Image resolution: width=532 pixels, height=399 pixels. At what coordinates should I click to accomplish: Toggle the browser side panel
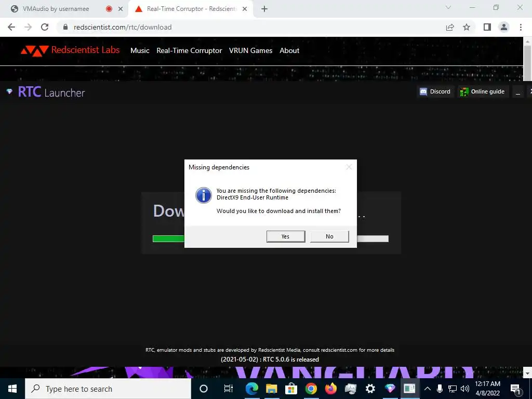[487, 27]
